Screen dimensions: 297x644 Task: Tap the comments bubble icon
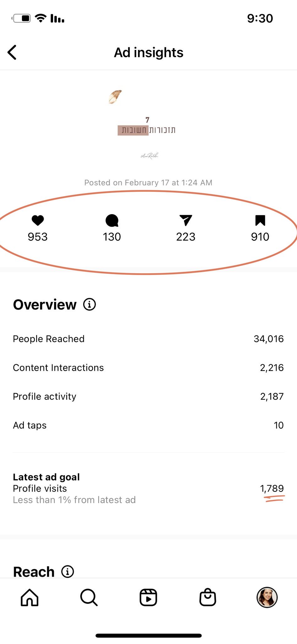112,220
